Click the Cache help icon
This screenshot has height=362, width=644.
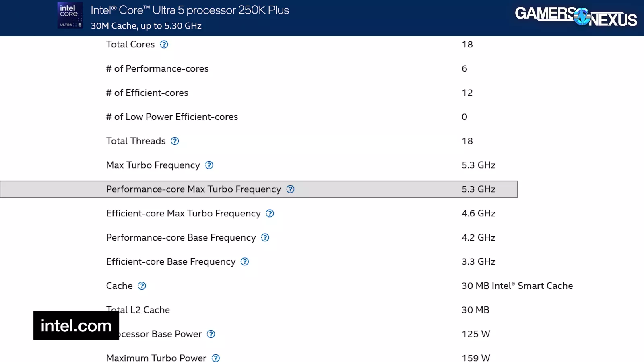tap(142, 286)
